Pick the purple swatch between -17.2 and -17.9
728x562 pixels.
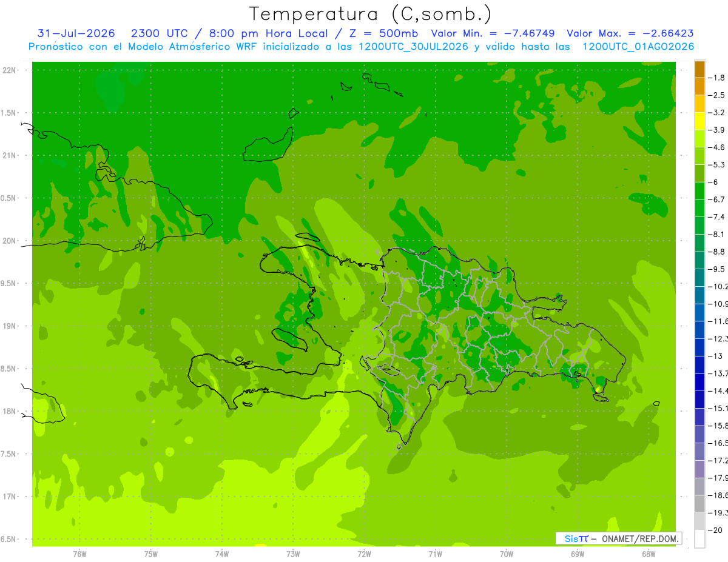[x=699, y=469]
